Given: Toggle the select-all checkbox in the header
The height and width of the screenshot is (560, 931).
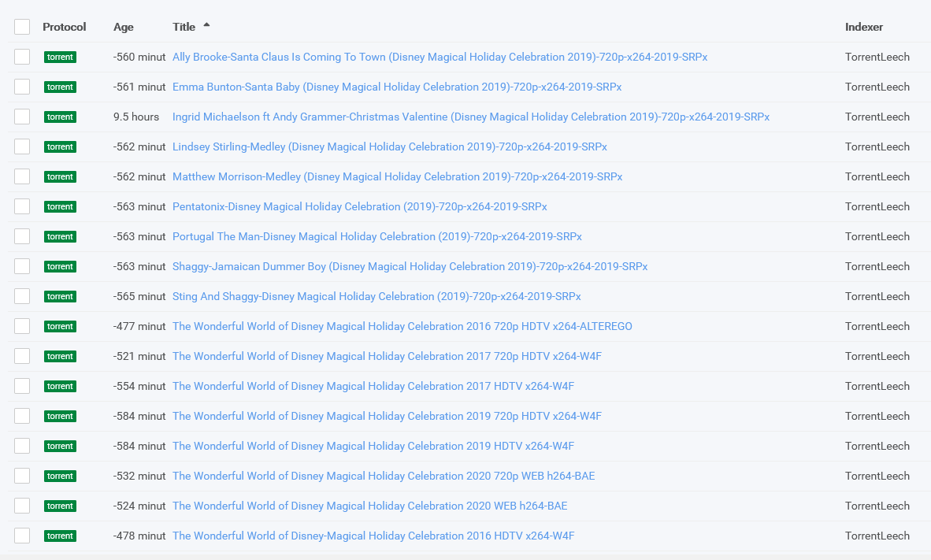Looking at the screenshot, I should 22,26.
